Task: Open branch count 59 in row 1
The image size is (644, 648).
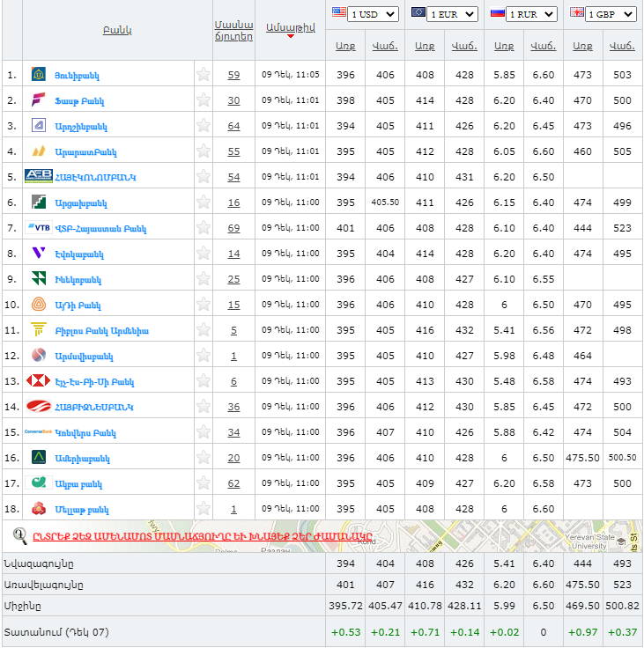Action: click(x=233, y=75)
